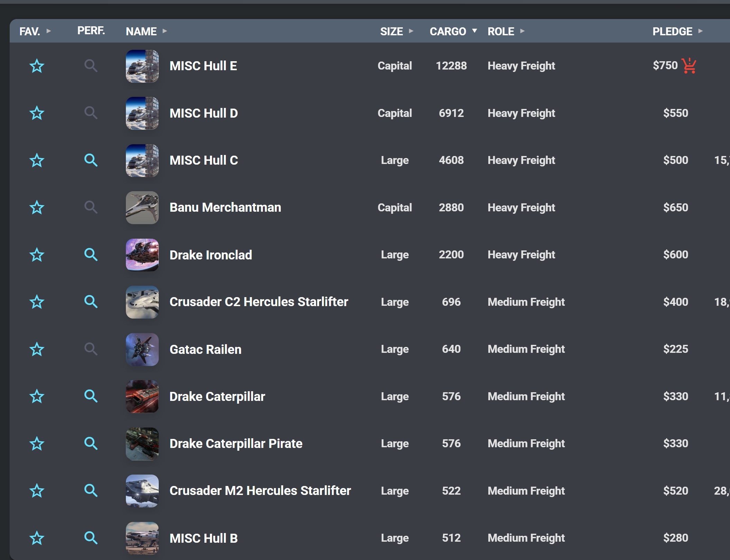Favorite the Drake Caterpillar star icon
Viewport: 730px width, 560px height.
click(x=37, y=396)
